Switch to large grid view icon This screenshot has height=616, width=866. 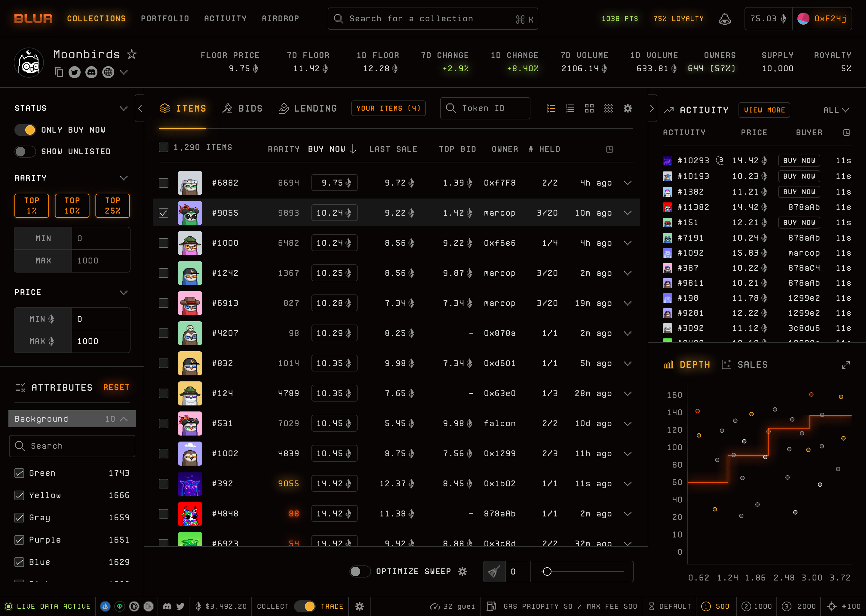pos(589,109)
